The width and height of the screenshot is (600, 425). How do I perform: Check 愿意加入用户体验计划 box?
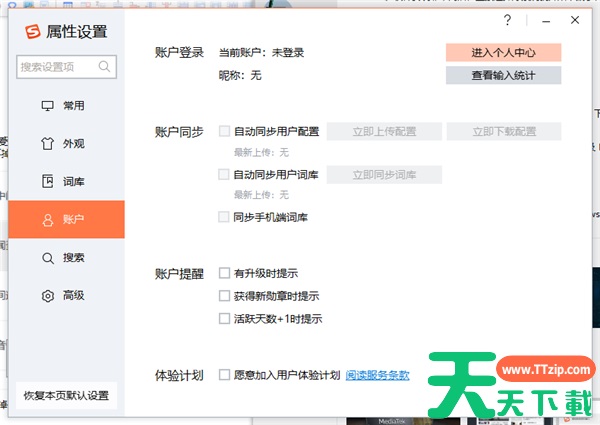[x=224, y=375]
